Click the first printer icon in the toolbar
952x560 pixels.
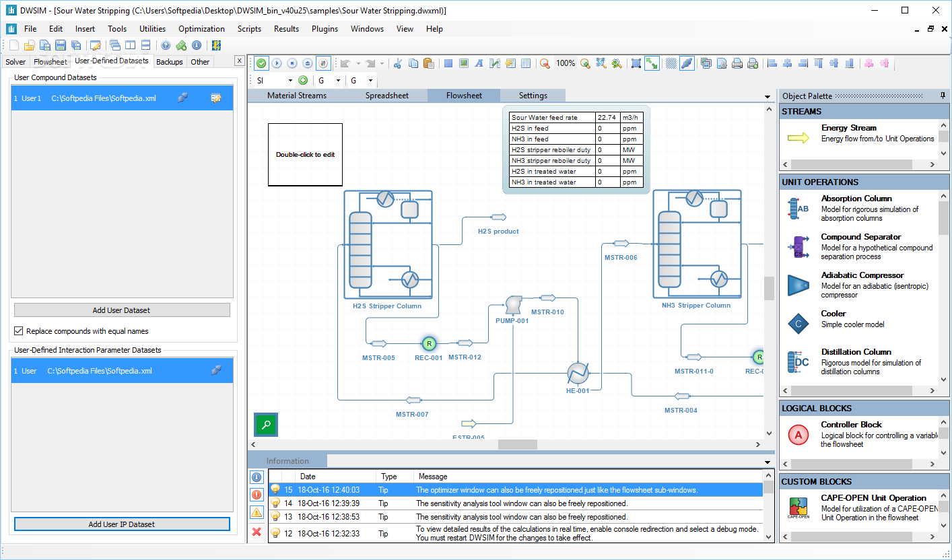pyautogui.click(x=737, y=63)
